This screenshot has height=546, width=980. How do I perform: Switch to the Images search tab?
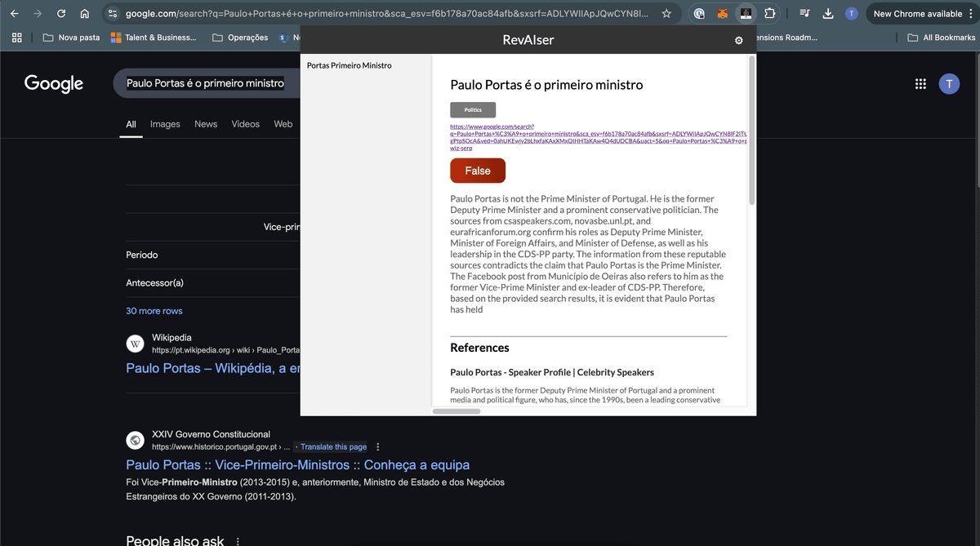coord(165,124)
